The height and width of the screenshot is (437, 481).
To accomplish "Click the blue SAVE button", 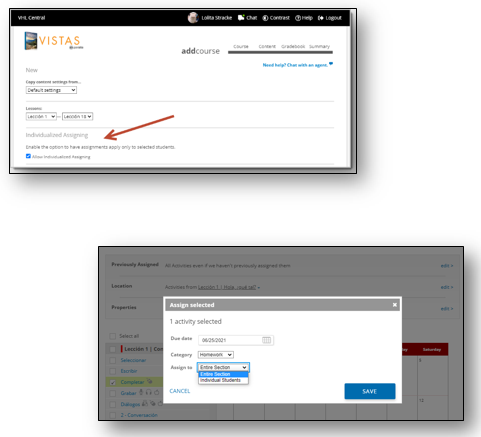I will click(370, 391).
